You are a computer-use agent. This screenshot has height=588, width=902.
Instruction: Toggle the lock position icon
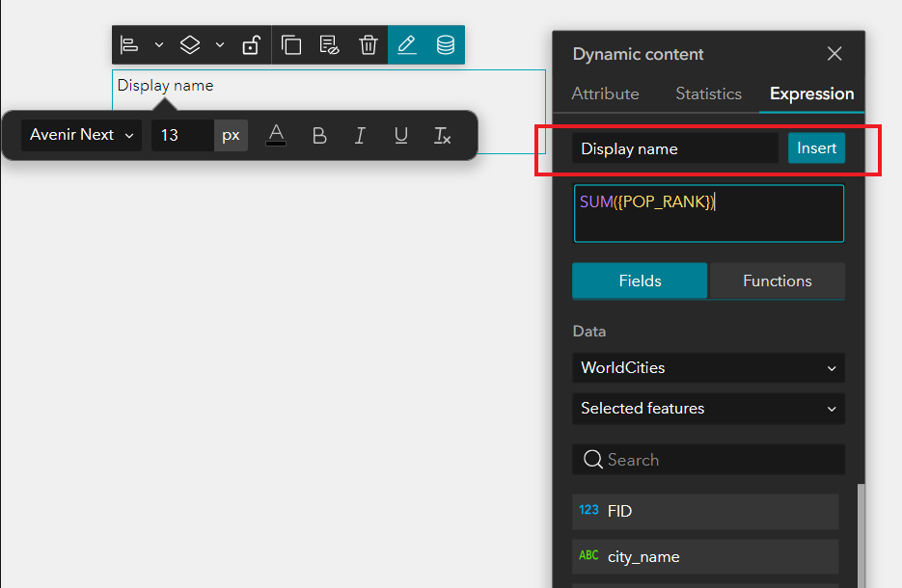pos(252,45)
